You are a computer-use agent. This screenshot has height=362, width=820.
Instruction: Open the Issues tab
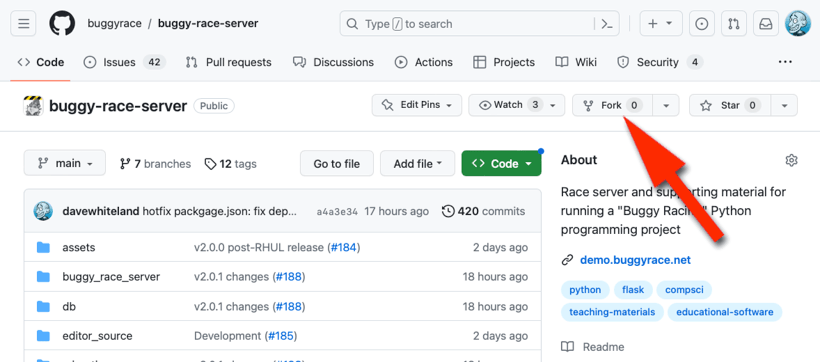124,62
